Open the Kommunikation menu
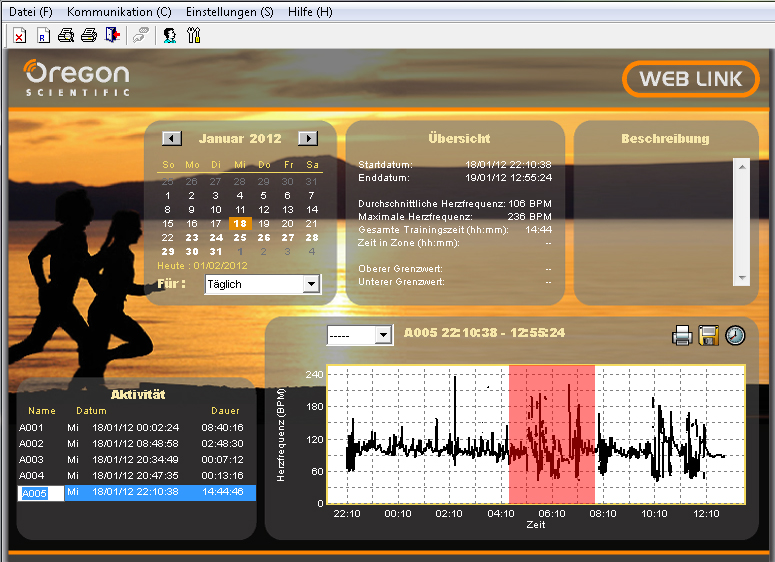 point(119,12)
